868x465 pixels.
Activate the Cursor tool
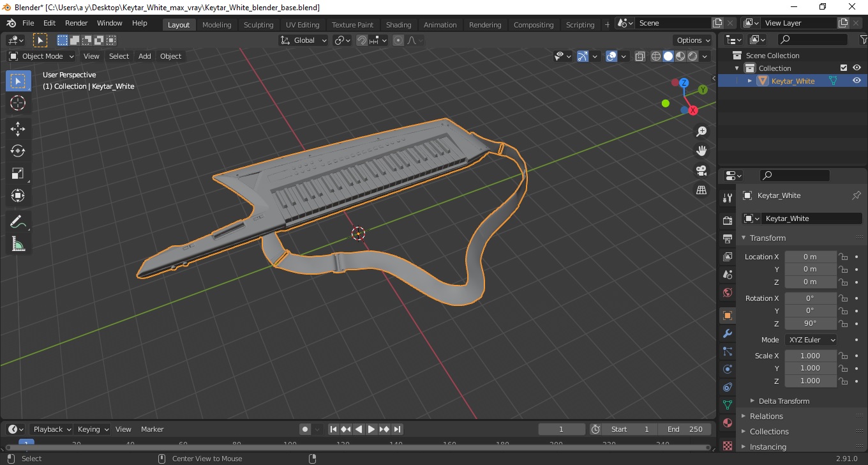pyautogui.click(x=18, y=103)
